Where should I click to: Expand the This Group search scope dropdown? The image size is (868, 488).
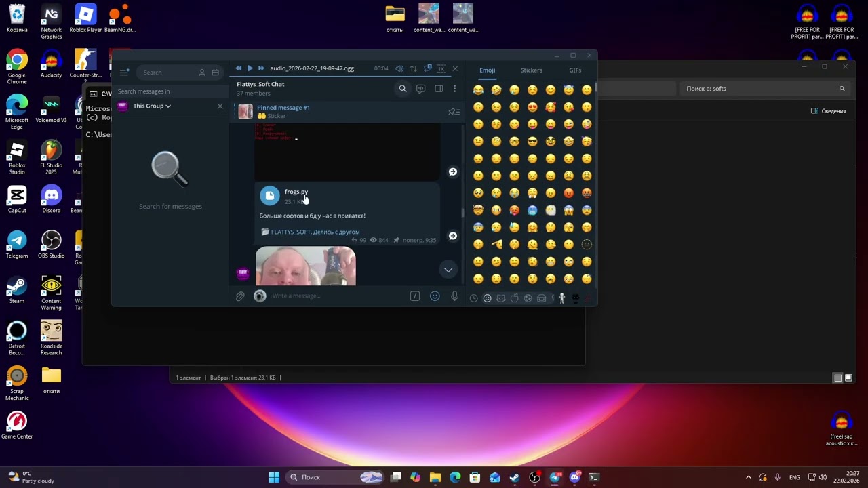152,106
